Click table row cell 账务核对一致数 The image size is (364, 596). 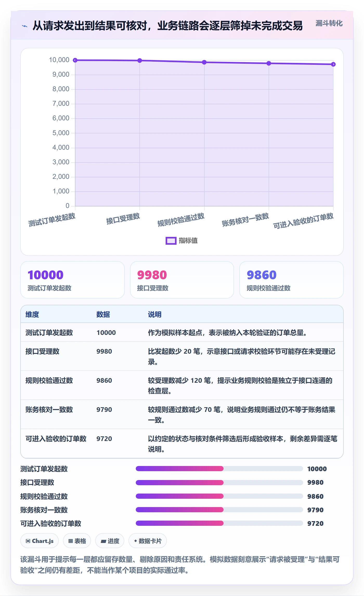point(49,410)
